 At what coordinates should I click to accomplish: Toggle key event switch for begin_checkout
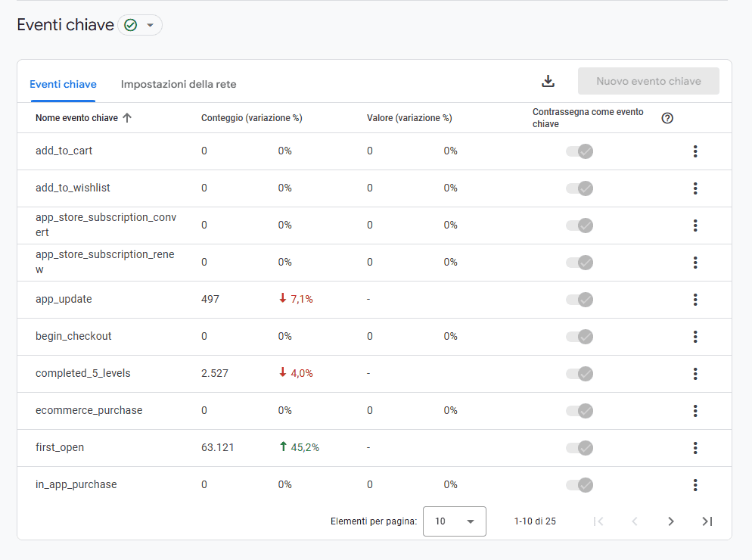coord(580,337)
